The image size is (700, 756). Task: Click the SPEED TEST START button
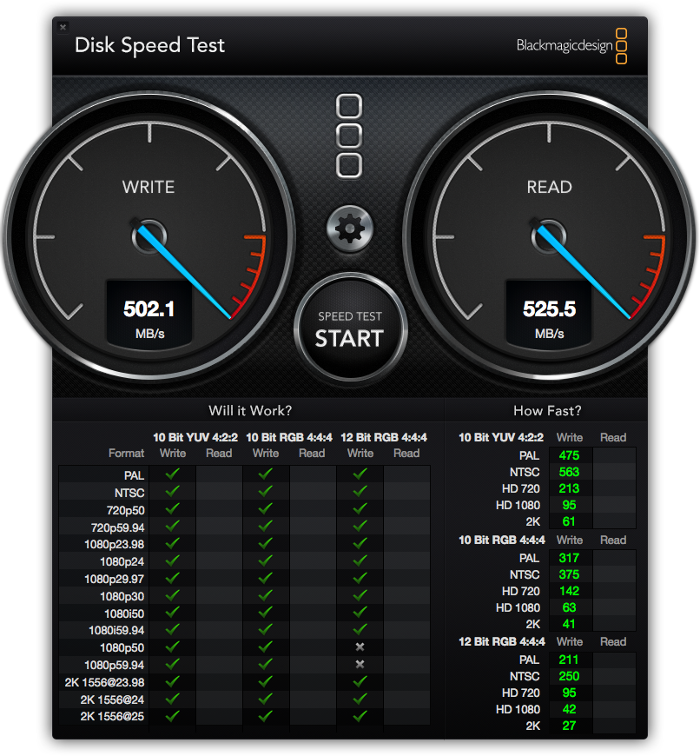click(x=350, y=328)
